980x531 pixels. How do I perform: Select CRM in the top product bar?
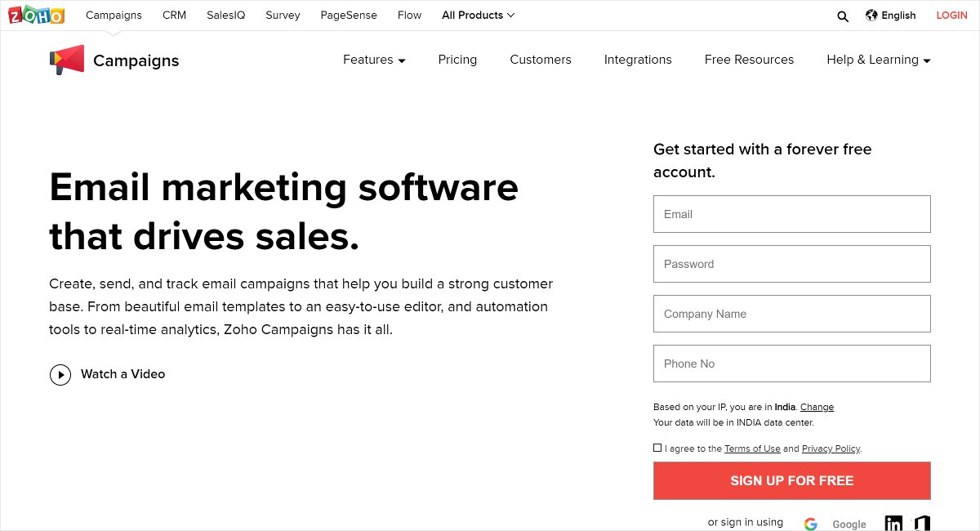174,15
